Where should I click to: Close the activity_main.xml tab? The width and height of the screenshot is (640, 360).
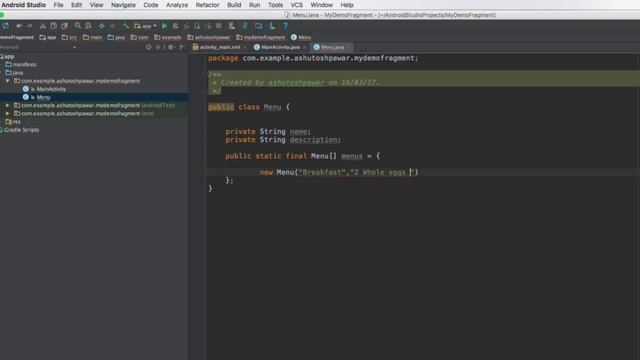pyautogui.click(x=245, y=47)
